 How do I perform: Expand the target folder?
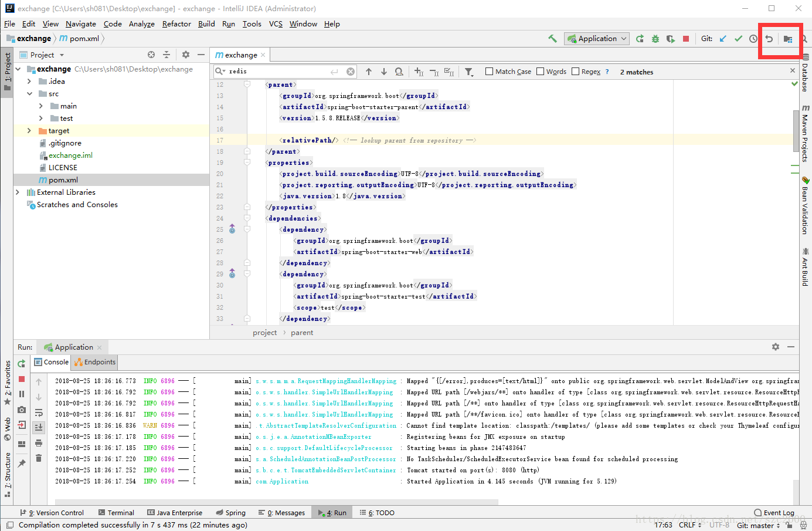pyautogui.click(x=29, y=131)
